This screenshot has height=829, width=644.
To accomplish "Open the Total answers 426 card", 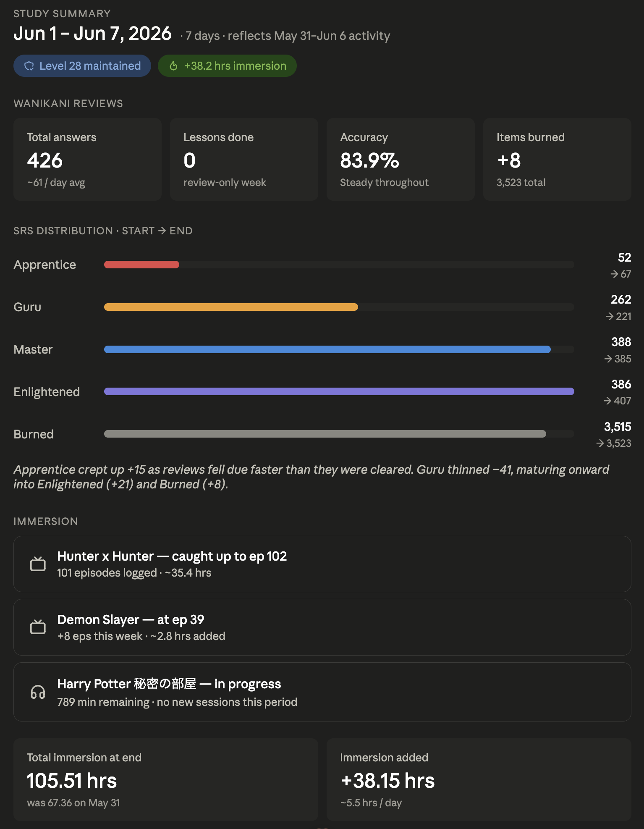I will [x=87, y=159].
